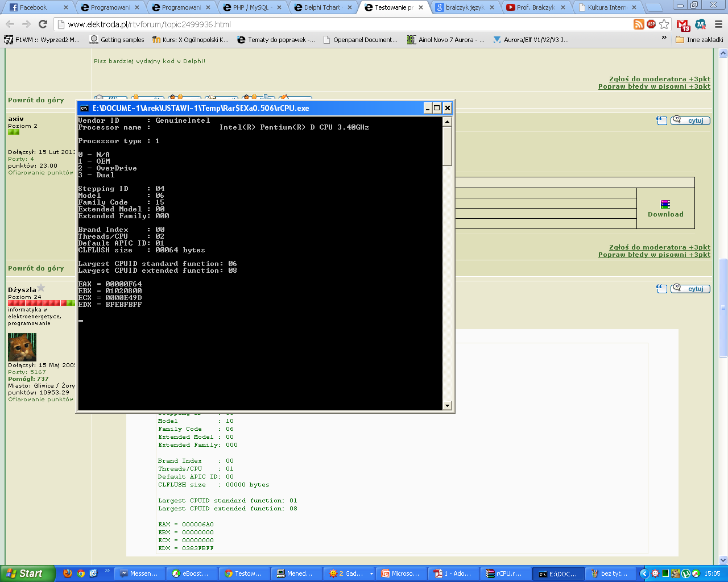This screenshot has height=582, width=728.
Task: Open the Adblock Plus extension icon
Action: click(x=651, y=24)
